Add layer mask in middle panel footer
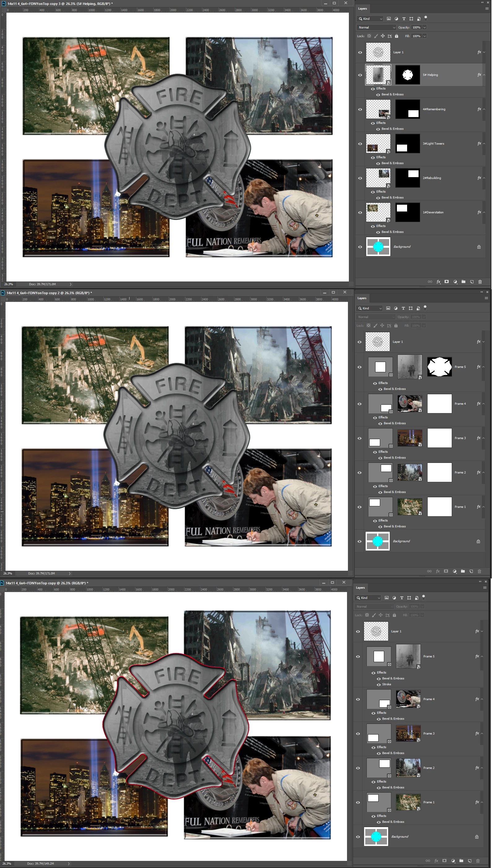Viewport: 492px width, 868px height. click(x=446, y=571)
